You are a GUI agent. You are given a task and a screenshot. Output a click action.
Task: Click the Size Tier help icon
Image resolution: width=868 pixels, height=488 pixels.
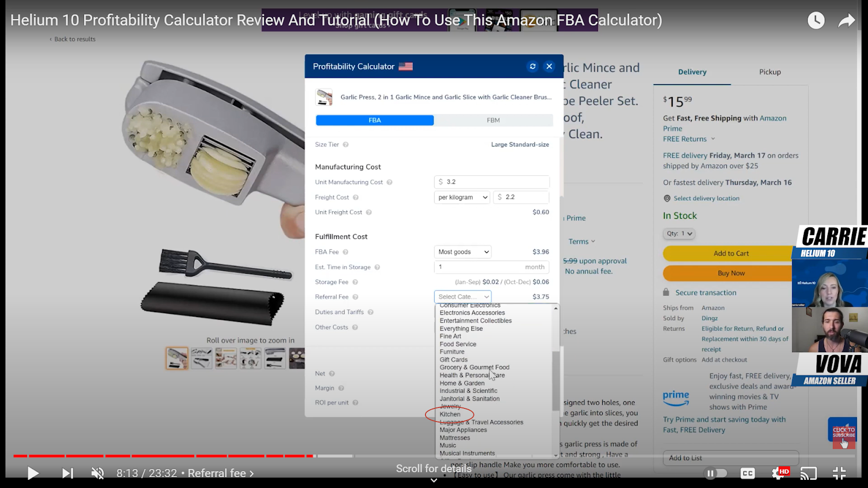(x=346, y=144)
